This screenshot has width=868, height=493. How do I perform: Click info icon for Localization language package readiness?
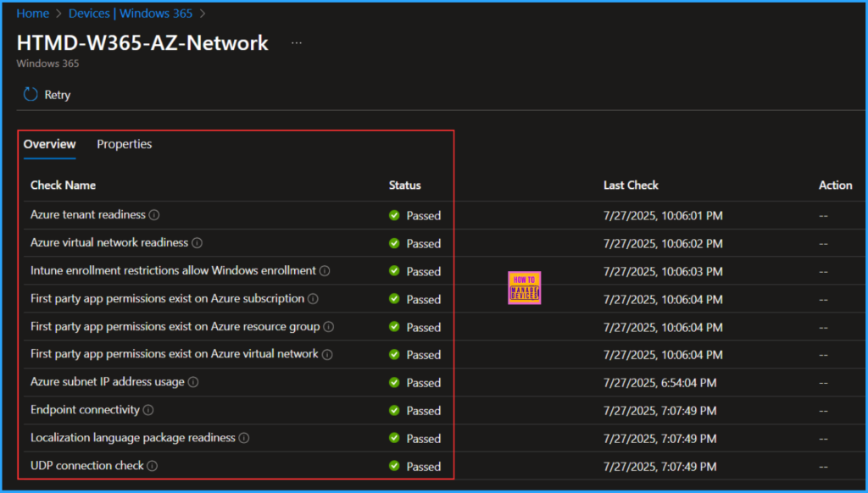(244, 438)
